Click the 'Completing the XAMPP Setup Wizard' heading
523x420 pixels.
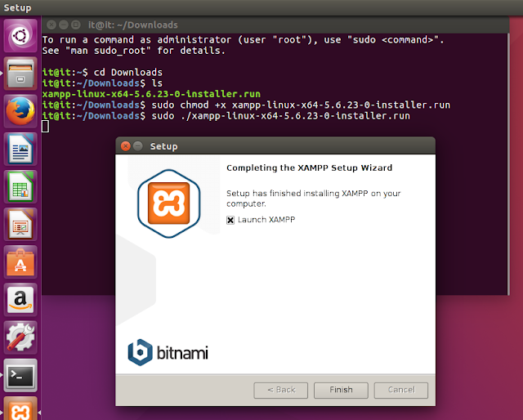[309, 168]
